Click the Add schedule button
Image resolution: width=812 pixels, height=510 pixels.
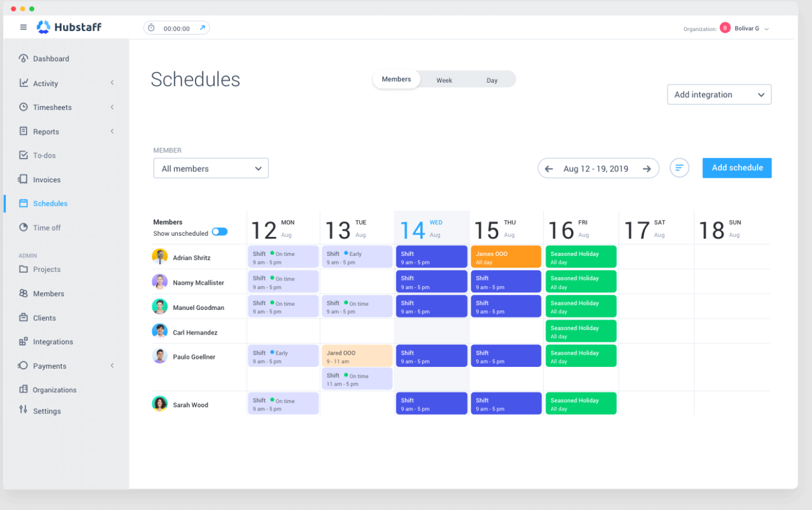[x=737, y=168]
